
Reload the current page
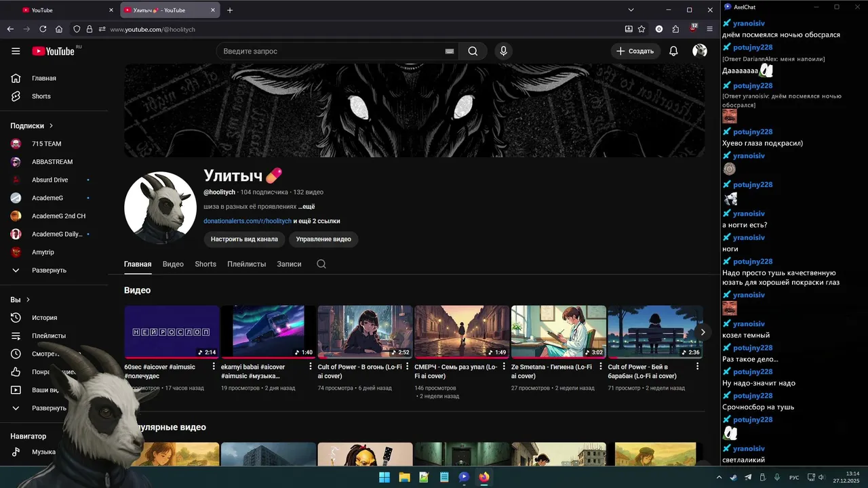point(43,29)
